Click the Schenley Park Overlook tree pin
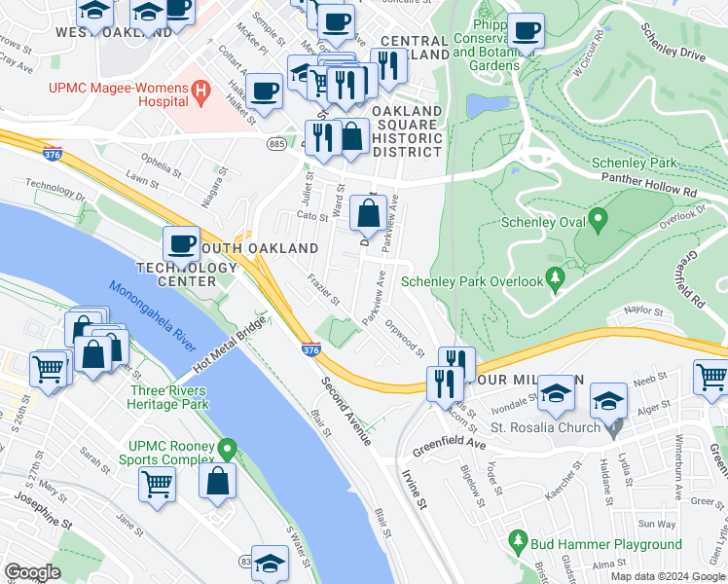 click(x=556, y=279)
